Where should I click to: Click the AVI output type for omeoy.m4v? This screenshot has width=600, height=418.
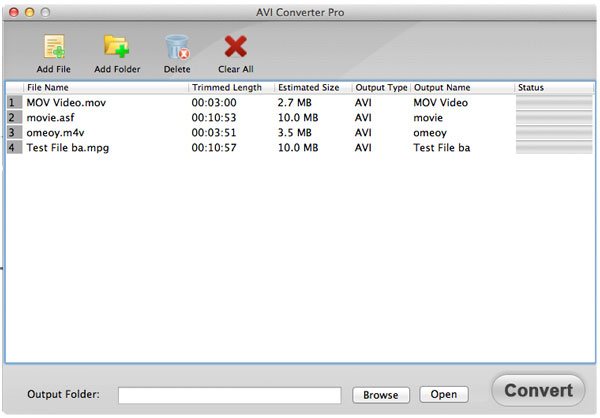pos(363,132)
